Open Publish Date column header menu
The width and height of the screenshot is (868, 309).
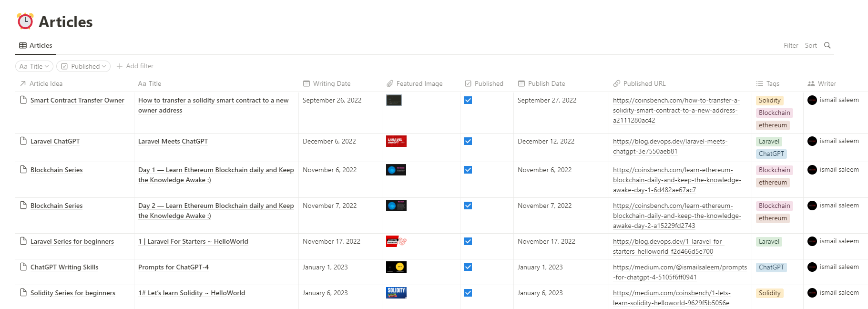[541, 83]
